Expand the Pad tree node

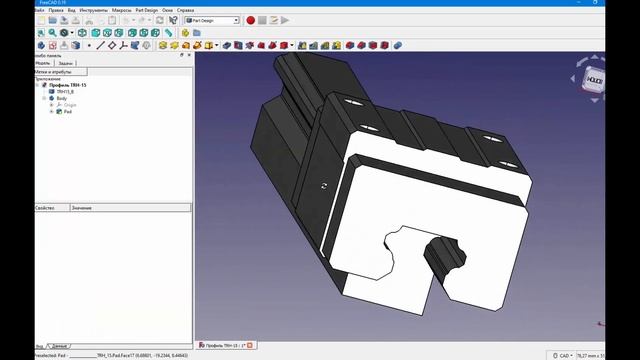51,111
